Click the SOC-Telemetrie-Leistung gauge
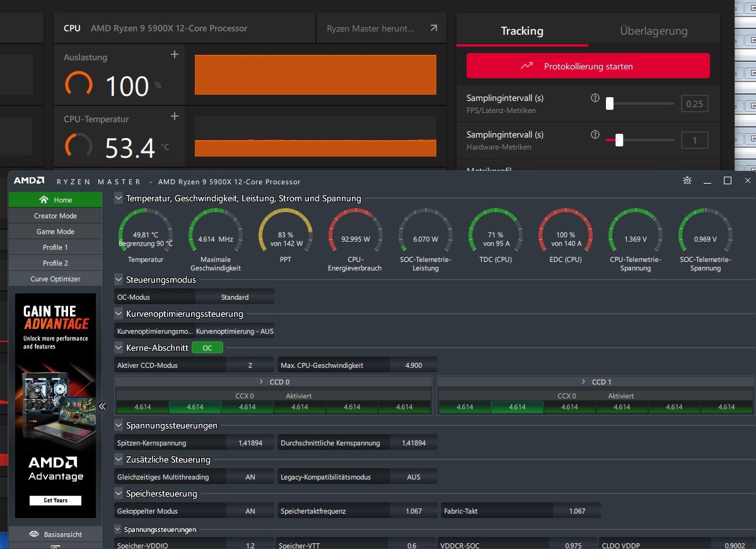Viewport: 756px width, 549px height. (425, 230)
